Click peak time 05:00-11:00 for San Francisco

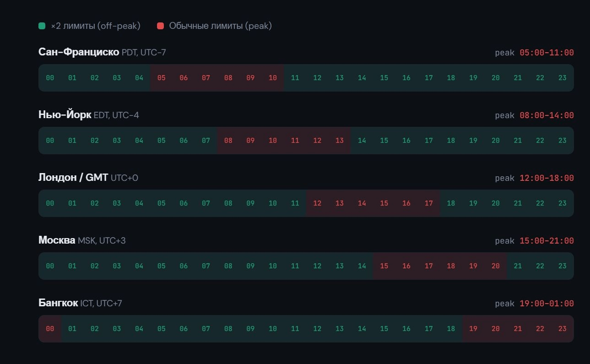pos(546,53)
